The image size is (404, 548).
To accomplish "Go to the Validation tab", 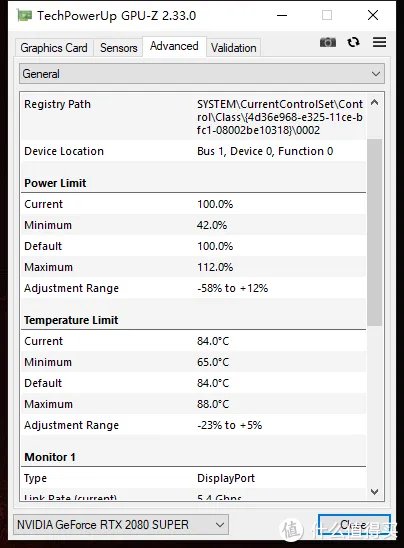I will [233, 48].
